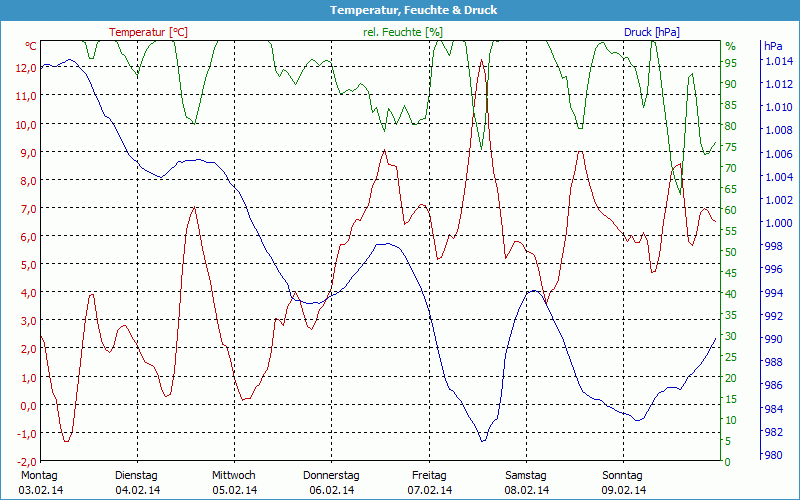
Task: Click humidity axis value '55'
Action: (731, 231)
